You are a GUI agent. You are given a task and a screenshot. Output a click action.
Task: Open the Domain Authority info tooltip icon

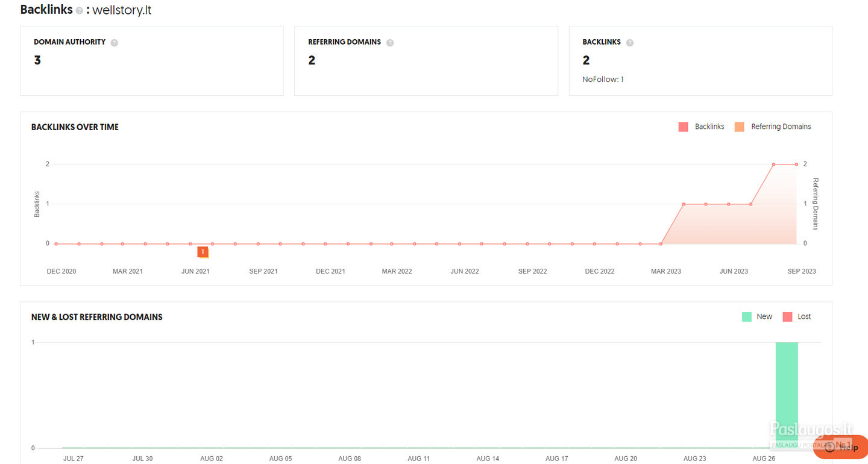[x=115, y=43]
